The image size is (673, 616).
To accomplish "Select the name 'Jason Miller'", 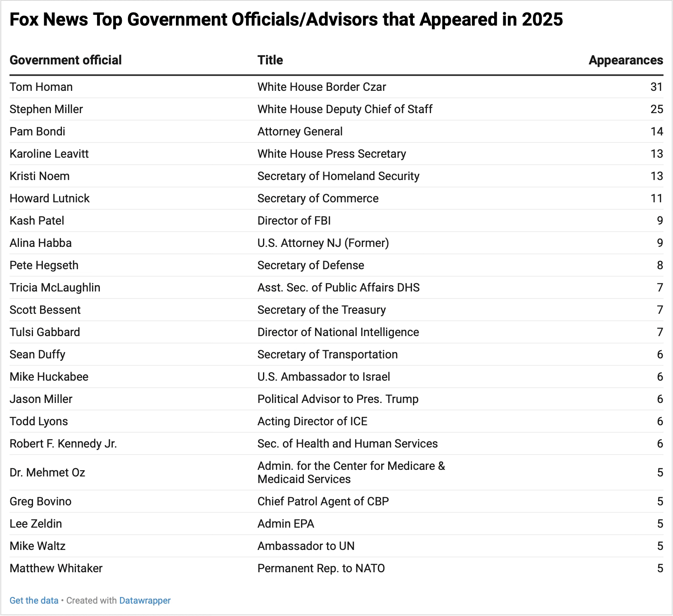I will (41, 399).
